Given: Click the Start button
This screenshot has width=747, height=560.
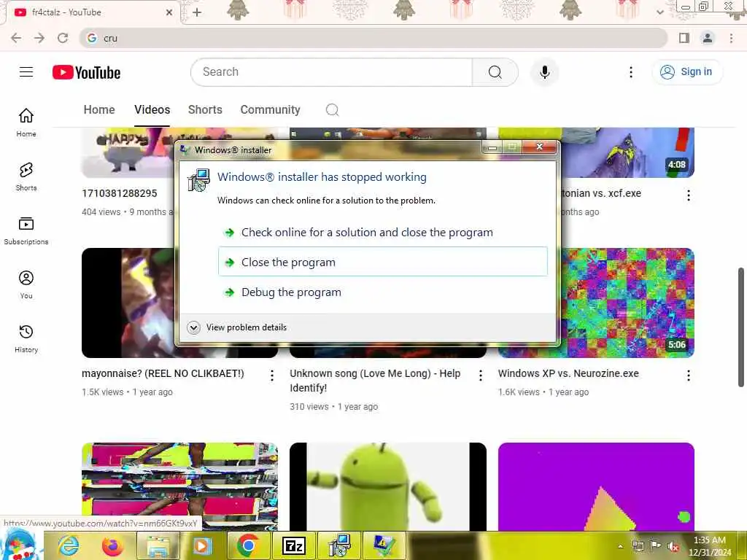Looking at the screenshot, I should 20,545.
